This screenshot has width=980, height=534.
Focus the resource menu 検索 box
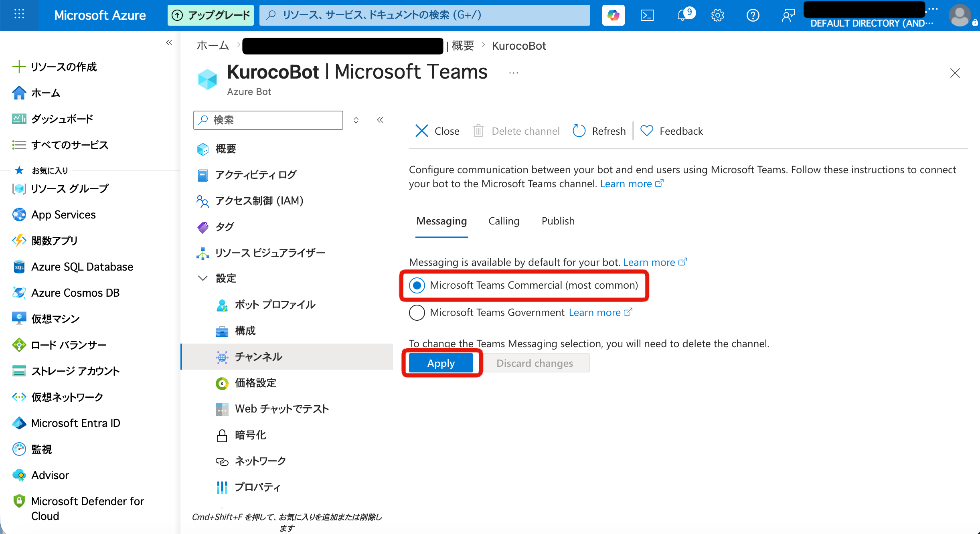coord(268,120)
